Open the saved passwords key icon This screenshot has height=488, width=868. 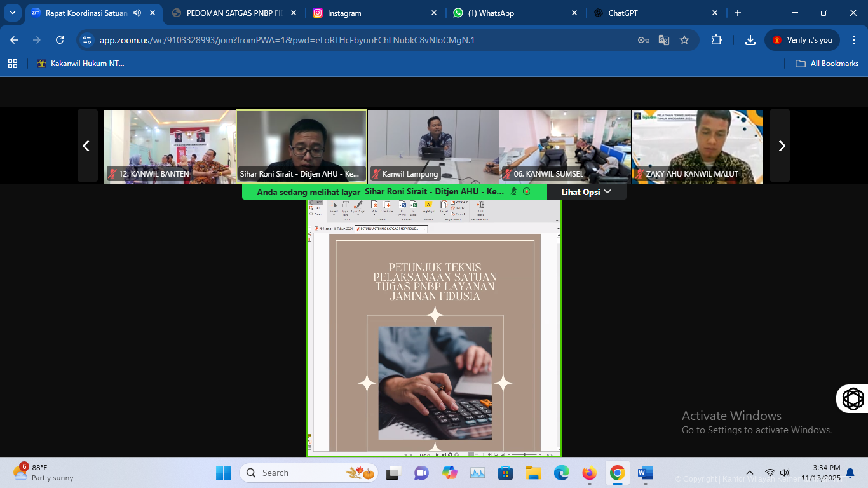[644, 40]
